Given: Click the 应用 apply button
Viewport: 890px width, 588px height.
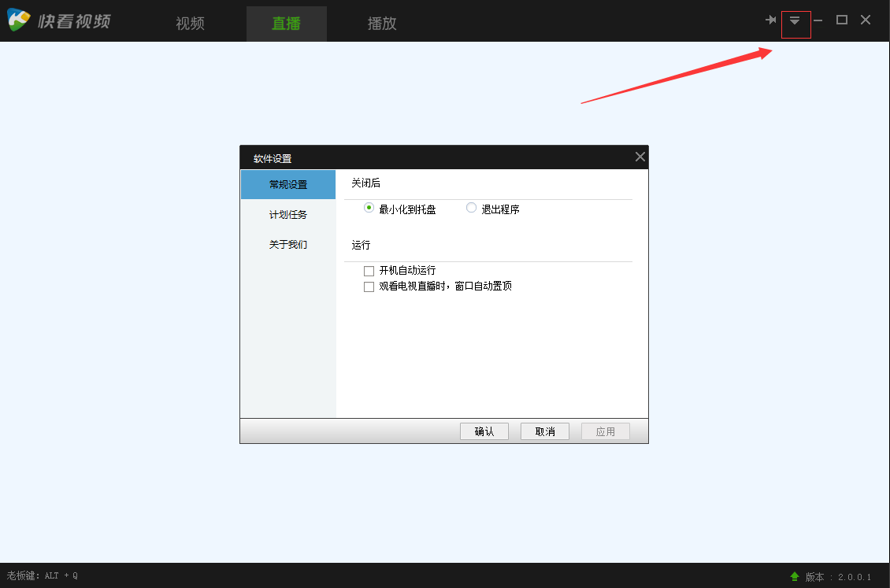Looking at the screenshot, I should pyautogui.click(x=605, y=431).
